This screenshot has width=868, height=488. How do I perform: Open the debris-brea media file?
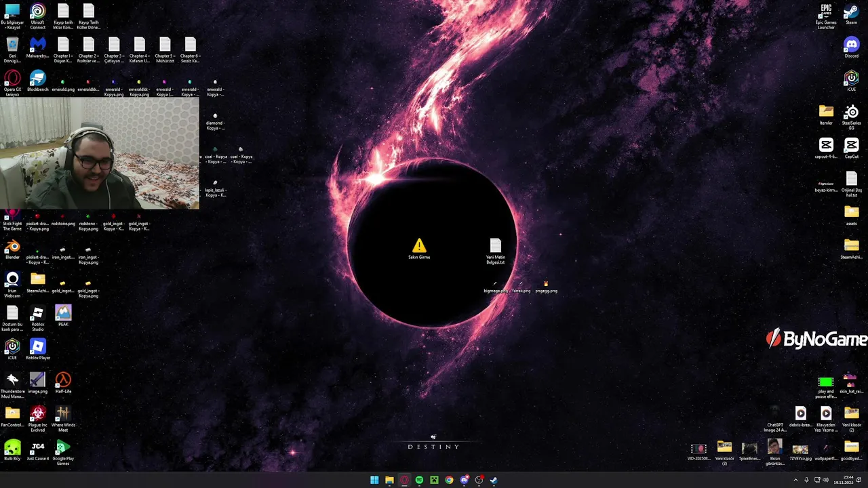801,417
